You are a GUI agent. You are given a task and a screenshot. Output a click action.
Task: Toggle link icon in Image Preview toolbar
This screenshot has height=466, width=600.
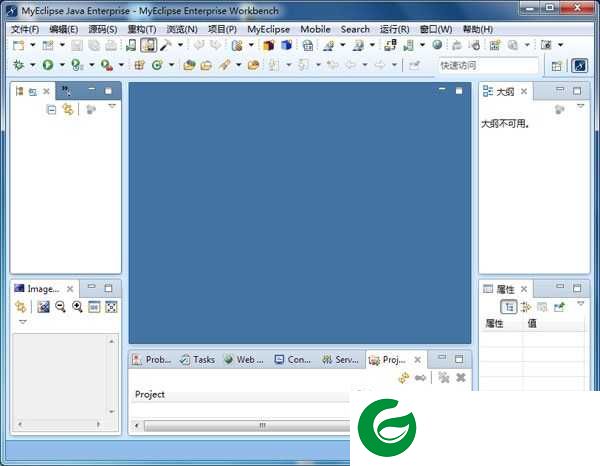20,306
